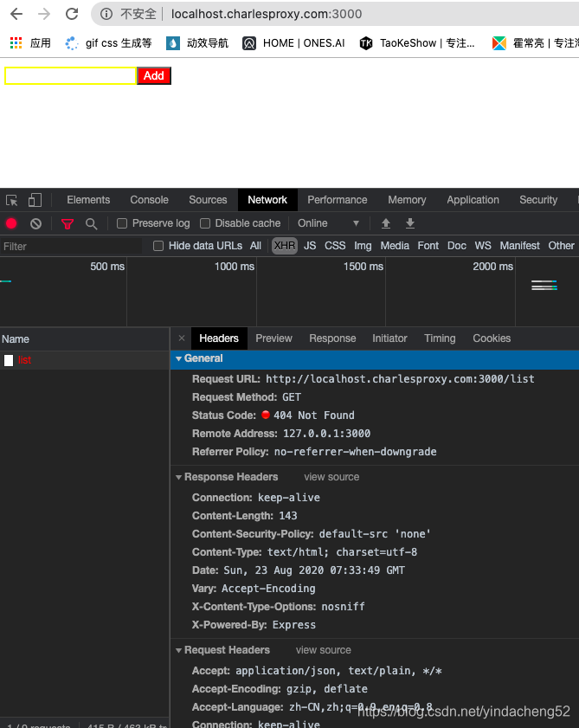Switch to the Memory tab
579x728 pixels.
click(x=407, y=200)
